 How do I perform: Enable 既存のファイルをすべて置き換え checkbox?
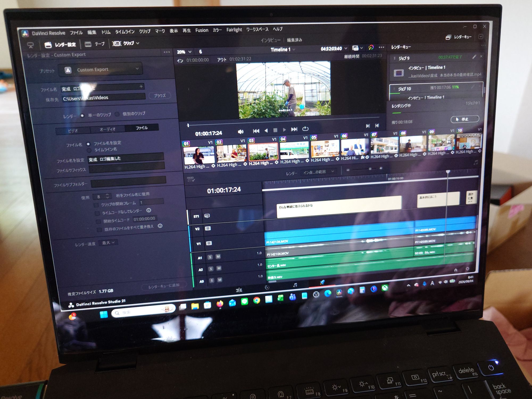99,230
